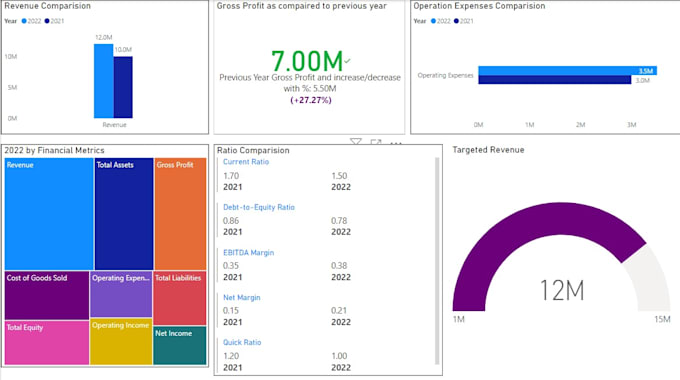The width and height of the screenshot is (680, 380).
Task: Click the Debt-to-Equity Ratio card heading
Action: pos(259,207)
